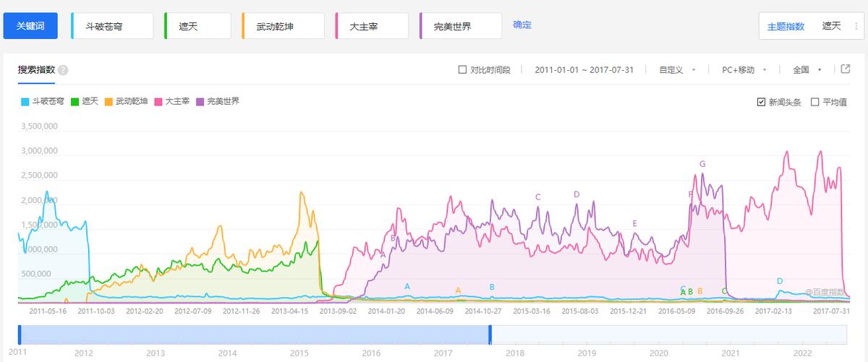This screenshot has height=362, width=868.
Task: Click the 确定 confirm link
Action: [x=522, y=25]
